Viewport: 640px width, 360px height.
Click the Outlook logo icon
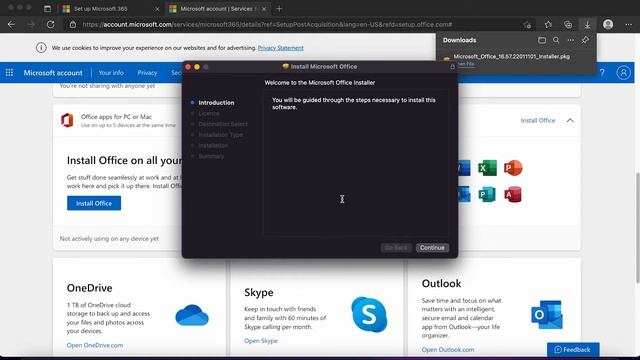pos(547,315)
